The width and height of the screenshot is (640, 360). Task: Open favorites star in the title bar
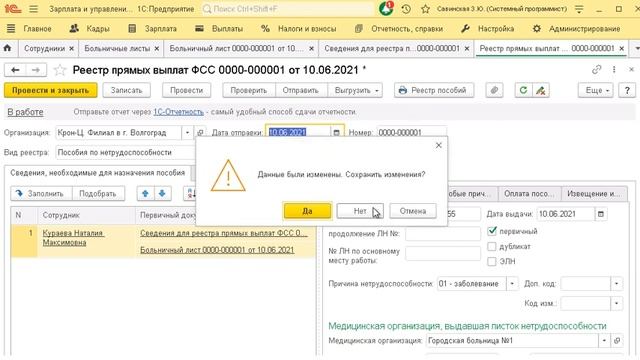click(x=425, y=9)
